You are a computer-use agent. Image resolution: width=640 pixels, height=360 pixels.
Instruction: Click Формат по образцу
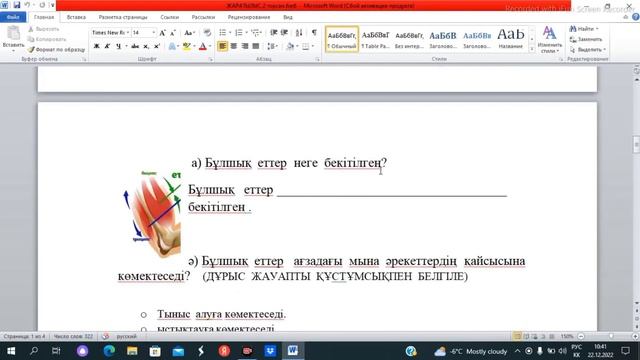[56, 49]
